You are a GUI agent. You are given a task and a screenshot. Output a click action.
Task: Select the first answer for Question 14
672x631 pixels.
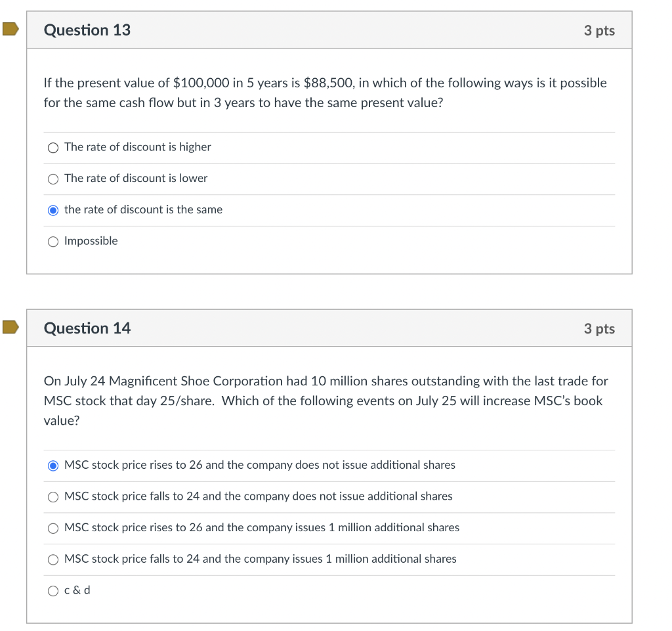click(x=52, y=466)
